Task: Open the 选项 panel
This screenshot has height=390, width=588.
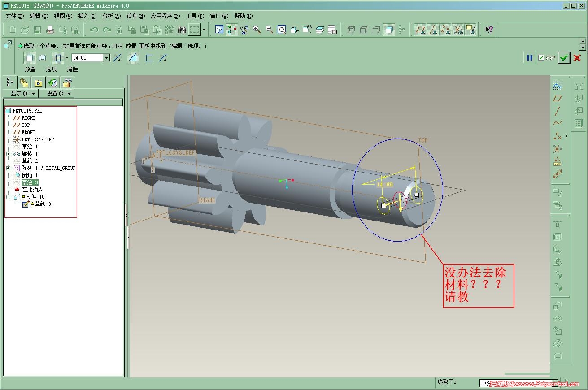Action: point(51,69)
